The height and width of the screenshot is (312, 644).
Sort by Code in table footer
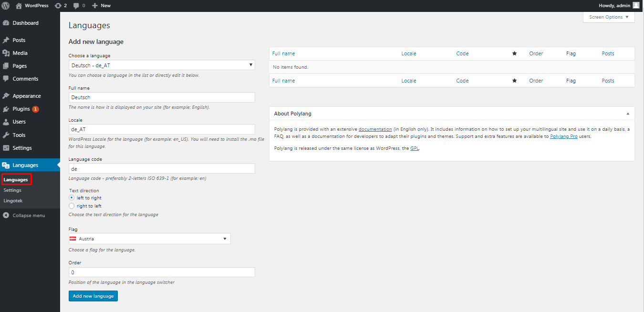[462, 81]
